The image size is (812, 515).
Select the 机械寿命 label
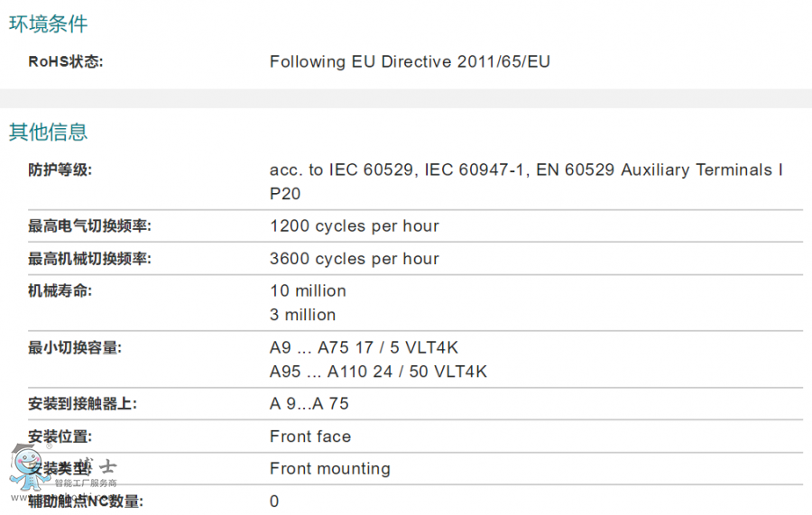tap(60, 291)
